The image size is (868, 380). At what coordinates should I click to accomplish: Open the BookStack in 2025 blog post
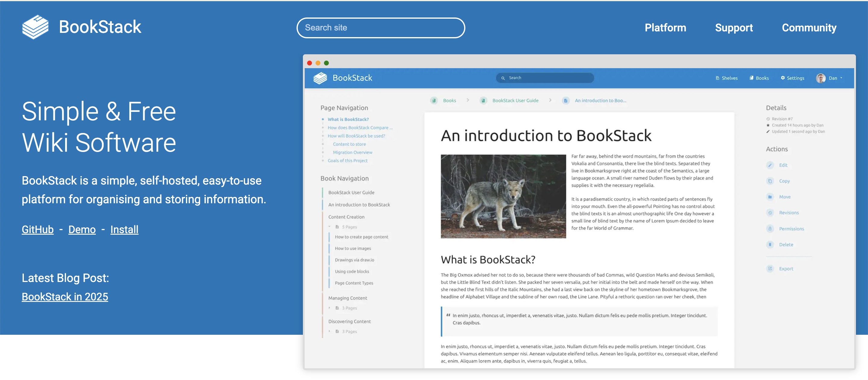point(65,297)
